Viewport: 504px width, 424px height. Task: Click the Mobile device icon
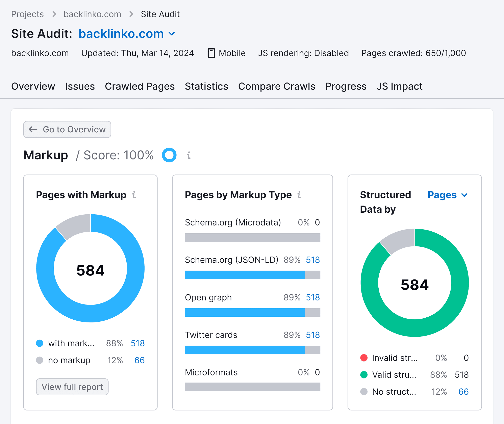211,53
